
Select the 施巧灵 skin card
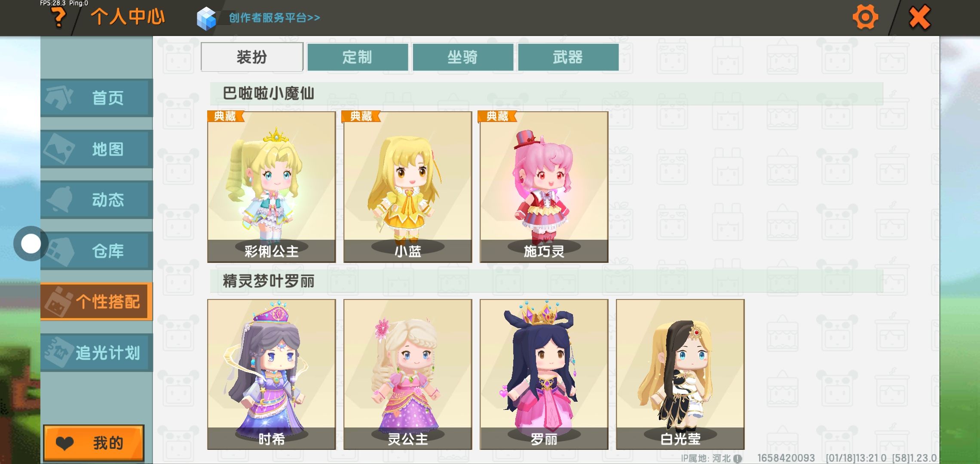tap(544, 187)
